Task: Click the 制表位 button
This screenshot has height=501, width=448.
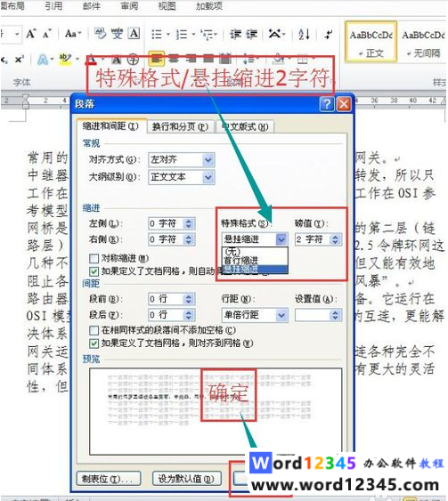Action: pos(109,479)
